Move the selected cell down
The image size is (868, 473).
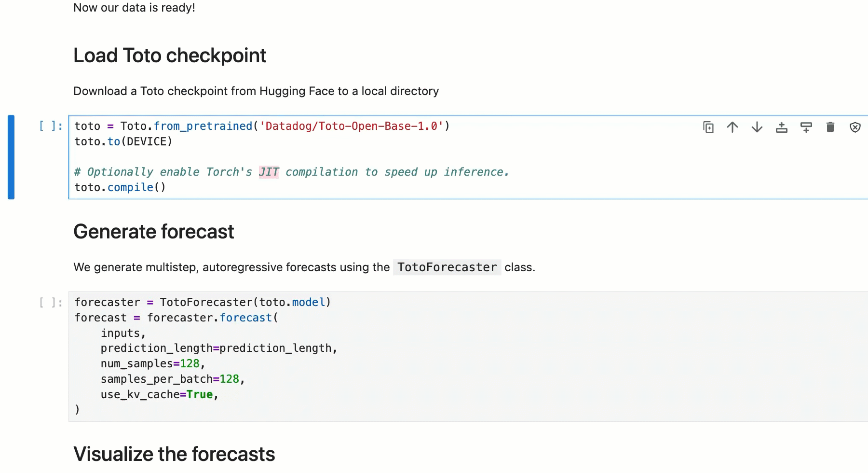pyautogui.click(x=757, y=127)
